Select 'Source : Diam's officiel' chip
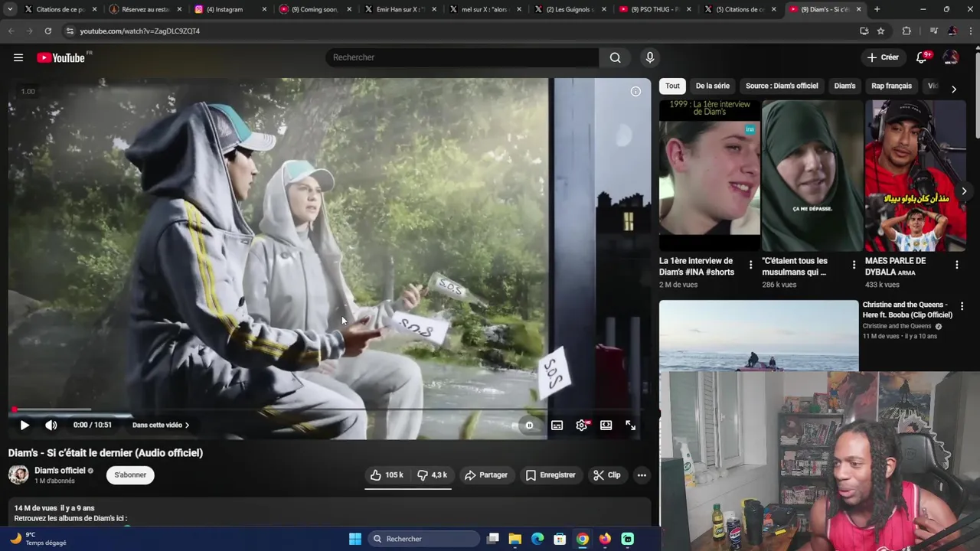 coord(782,86)
